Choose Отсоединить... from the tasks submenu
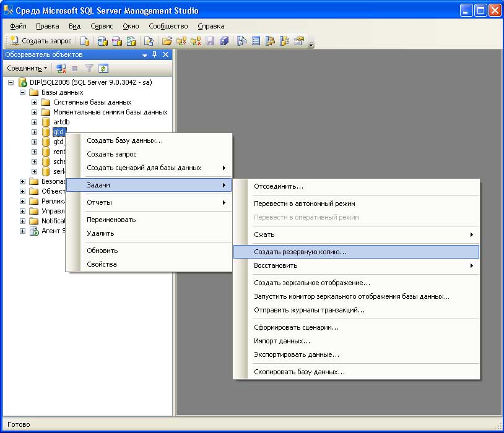504x433 pixels. 279,186
